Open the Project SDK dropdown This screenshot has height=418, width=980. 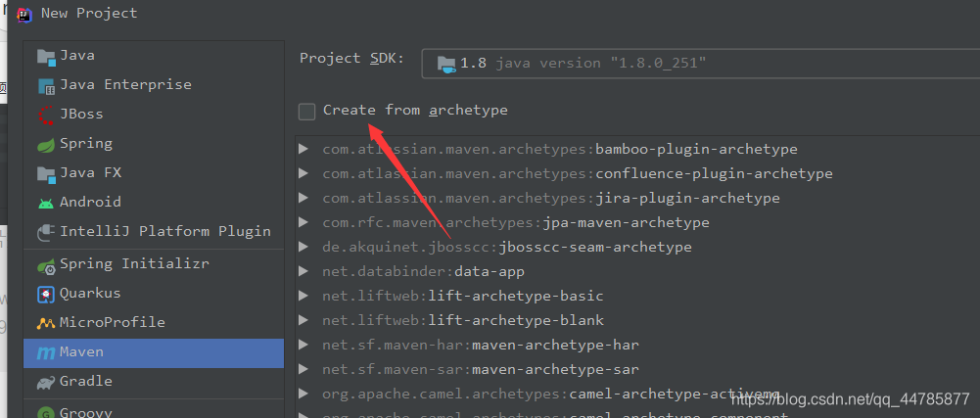700,63
